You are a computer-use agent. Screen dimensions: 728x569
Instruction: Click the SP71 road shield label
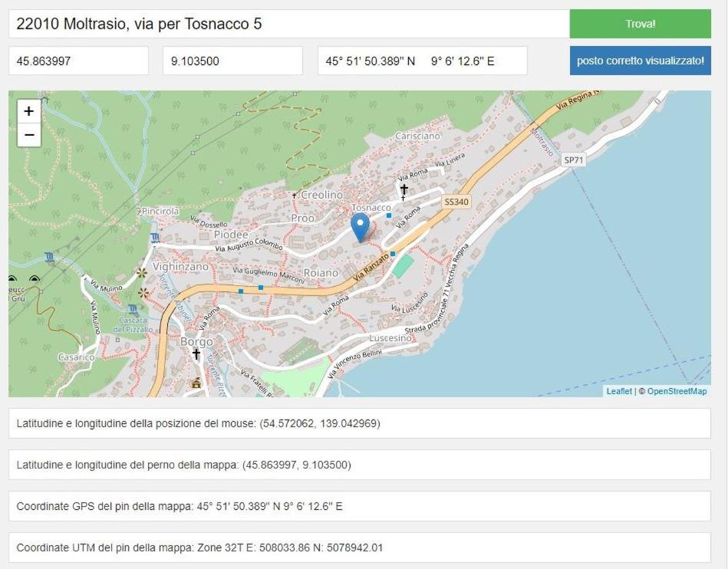coord(573,160)
